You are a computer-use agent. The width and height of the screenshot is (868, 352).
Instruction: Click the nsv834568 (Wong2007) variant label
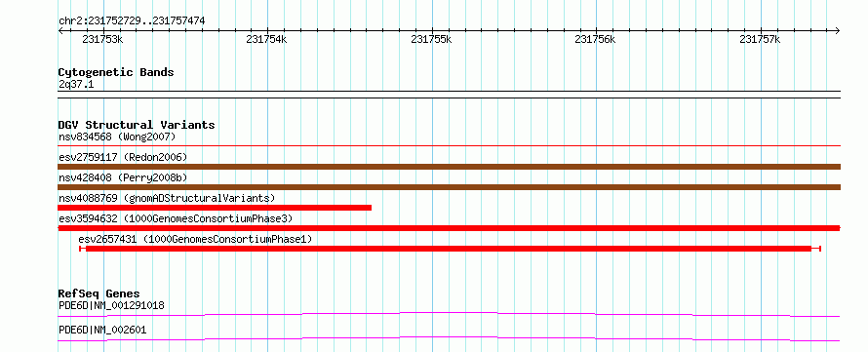click(x=117, y=137)
